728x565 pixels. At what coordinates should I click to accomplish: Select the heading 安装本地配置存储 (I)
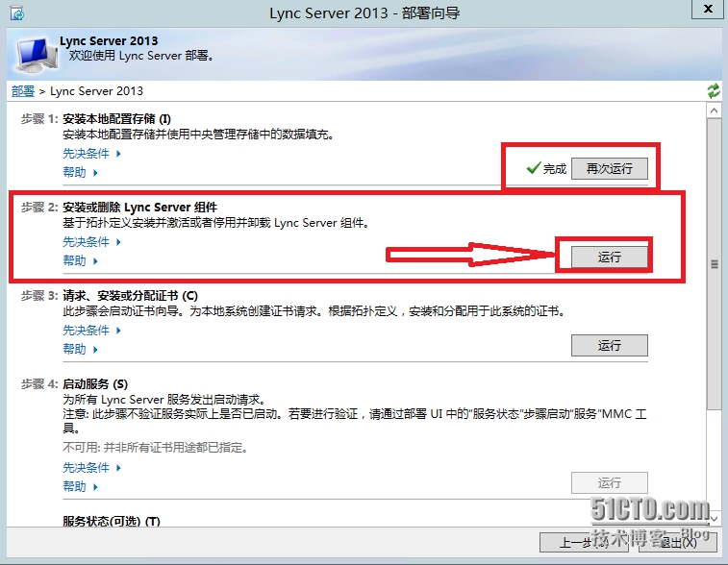[117, 119]
